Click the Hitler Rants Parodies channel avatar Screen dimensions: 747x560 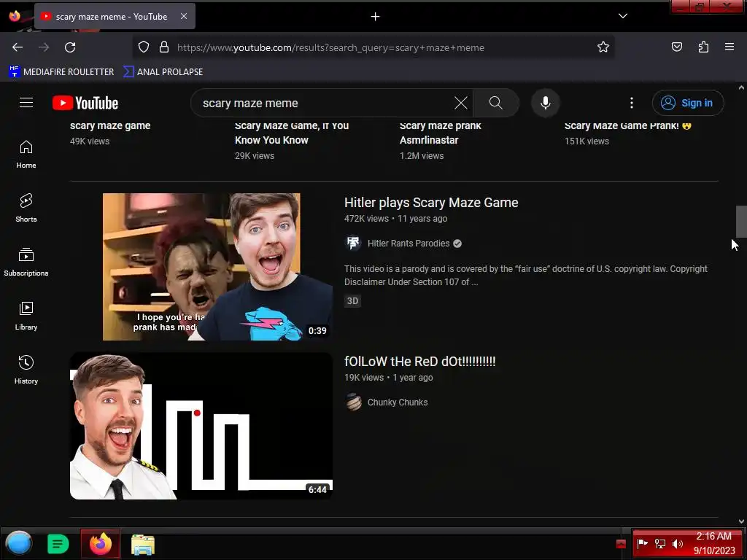(354, 244)
